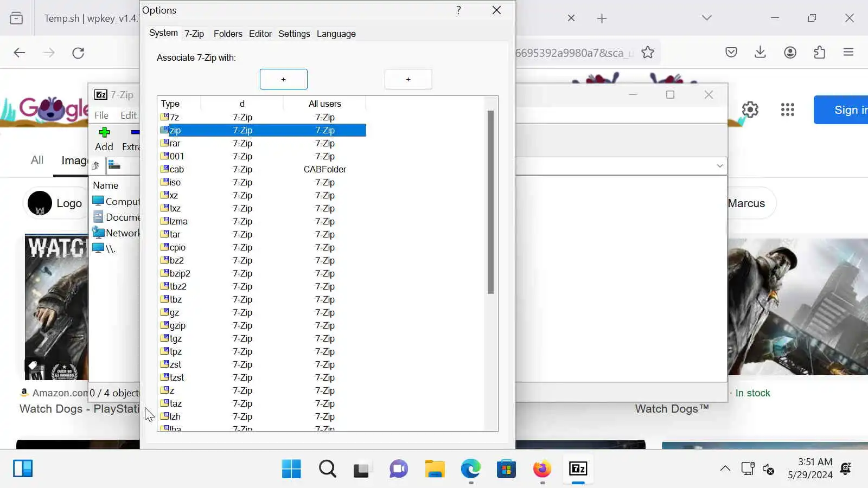
Task: Select the tpz file type row
Action: click(x=263, y=351)
